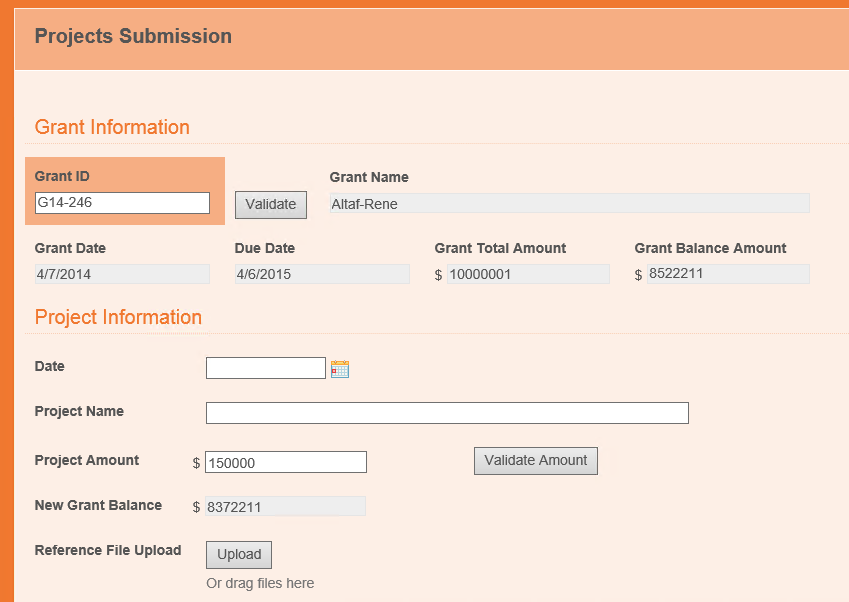Click the Grant Total Amount field
The height and width of the screenshot is (602, 849).
point(528,274)
